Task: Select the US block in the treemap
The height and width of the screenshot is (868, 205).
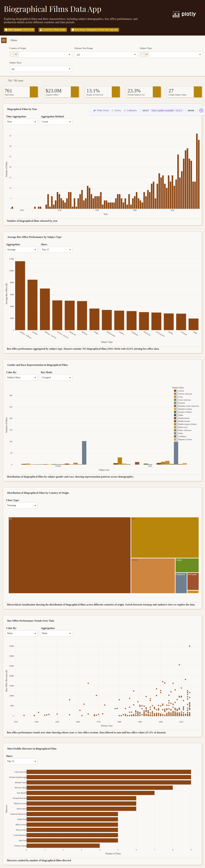Action: pos(70,555)
